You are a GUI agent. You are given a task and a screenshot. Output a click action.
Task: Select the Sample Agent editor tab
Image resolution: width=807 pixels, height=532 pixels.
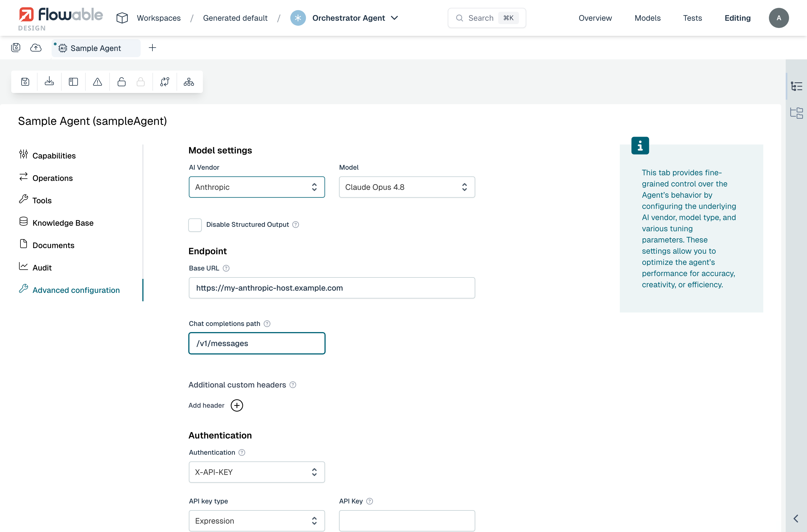[x=96, y=48]
